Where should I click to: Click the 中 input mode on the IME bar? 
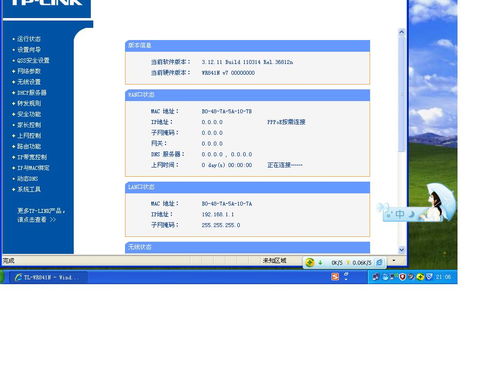tap(400, 214)
